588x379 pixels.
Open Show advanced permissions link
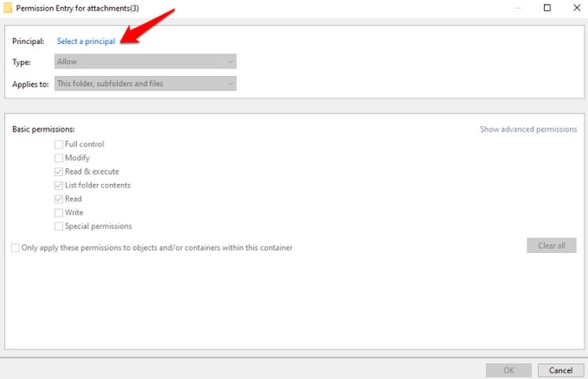[528, 129]
